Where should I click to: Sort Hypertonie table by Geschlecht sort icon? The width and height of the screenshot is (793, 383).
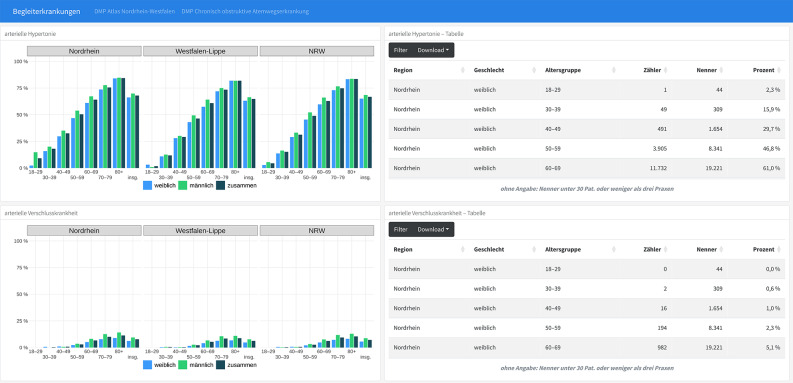pyautogui.click(x=535, y=70)
